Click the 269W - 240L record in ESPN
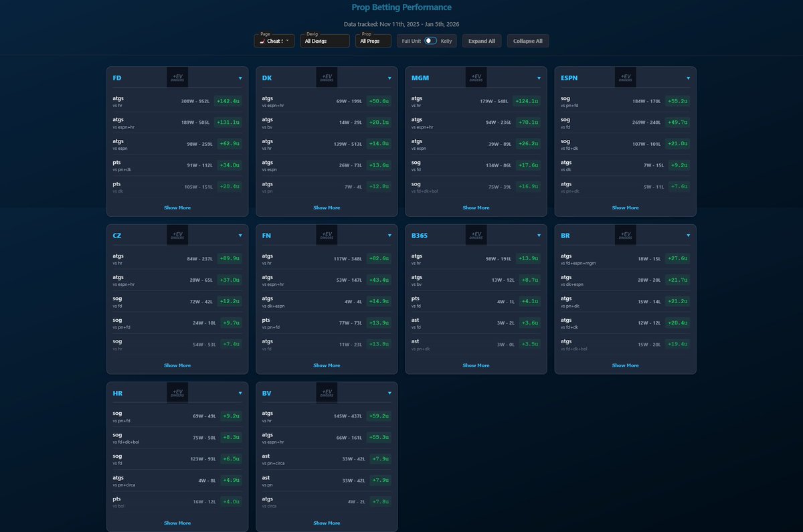 (646, 123)
